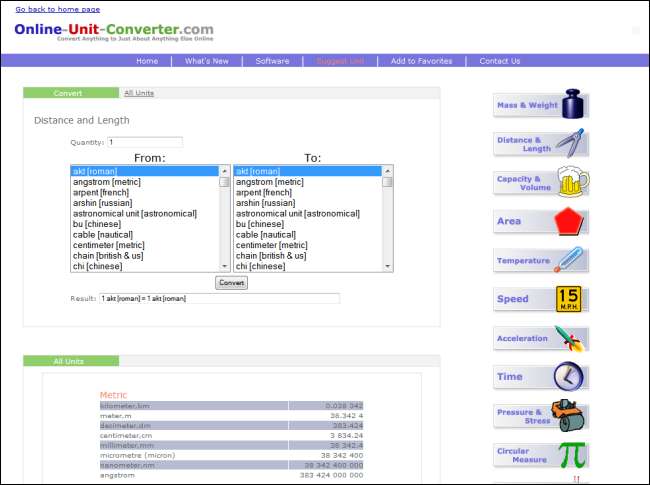Click the micrometre (micron) row

(x=231, y=456)
